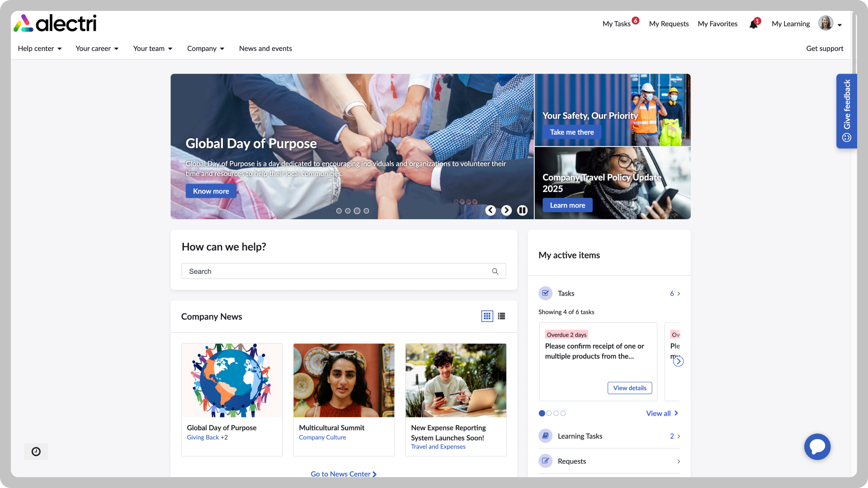
Task: Pause the banner carousel
Action: coord(522,210)
